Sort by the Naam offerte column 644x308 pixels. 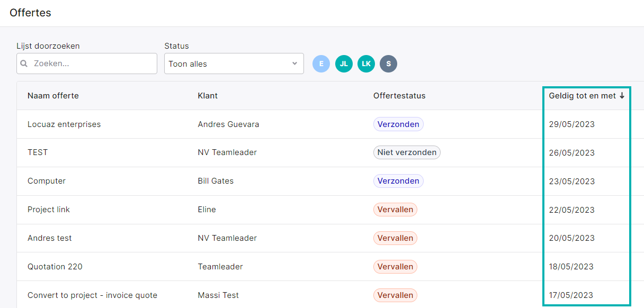53,96
